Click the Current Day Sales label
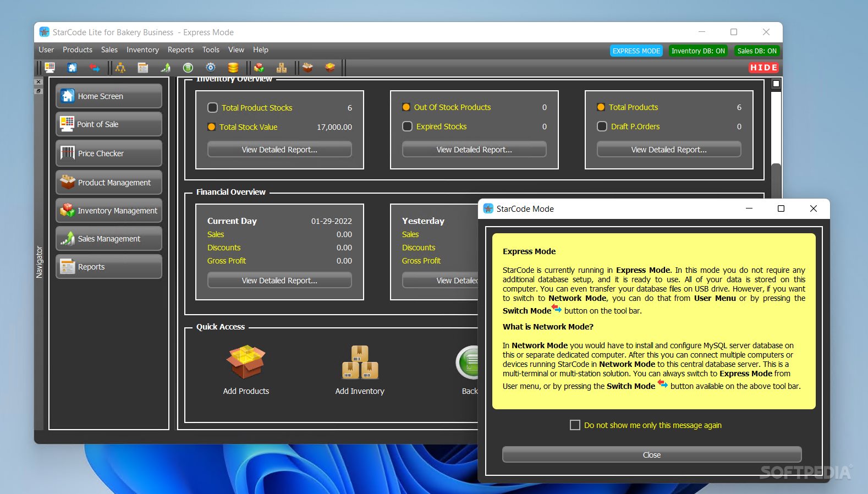The height and width of the screenshot is (494, 868). coord(216,234)
